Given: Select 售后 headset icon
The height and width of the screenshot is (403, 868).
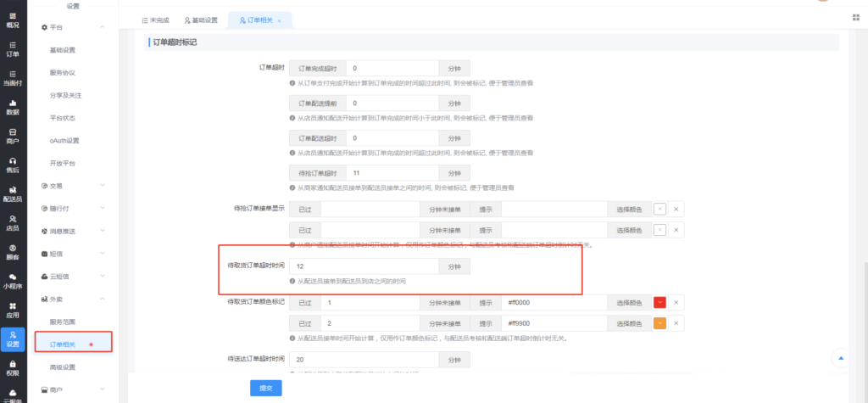Looking at the screenshot, I should point(12,164).
